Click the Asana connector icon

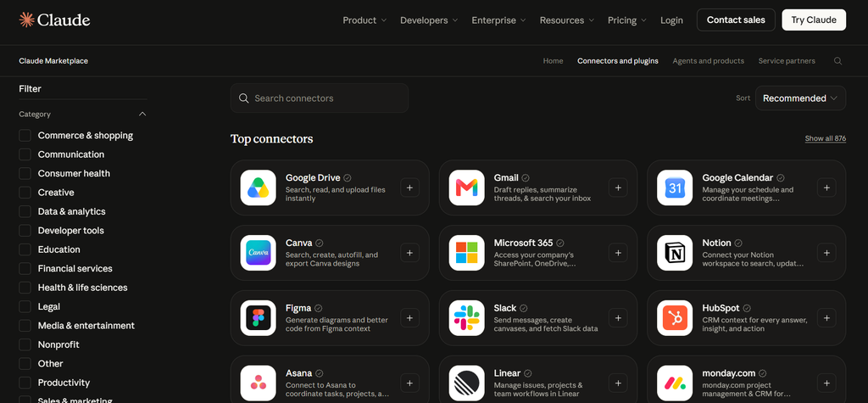(258, 383)
